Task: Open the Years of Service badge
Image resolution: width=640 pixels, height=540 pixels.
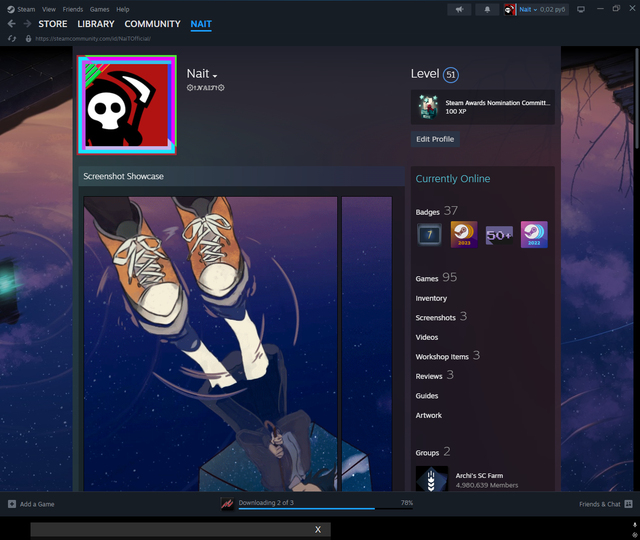Action: click(x=429, y=235)
